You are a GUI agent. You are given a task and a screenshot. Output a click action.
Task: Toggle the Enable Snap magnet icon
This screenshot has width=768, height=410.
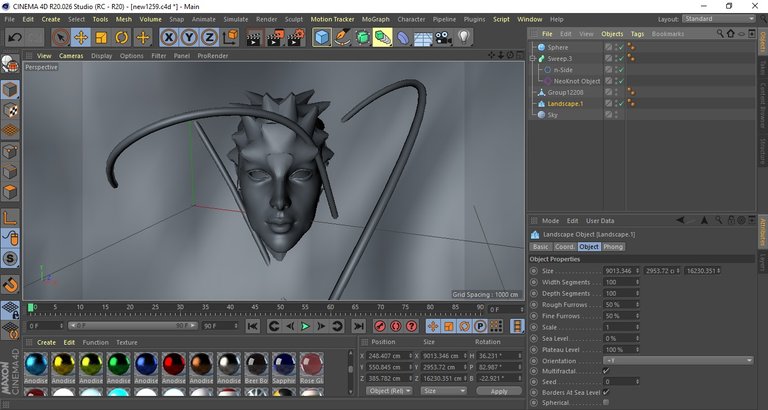(x=10, y=284)
